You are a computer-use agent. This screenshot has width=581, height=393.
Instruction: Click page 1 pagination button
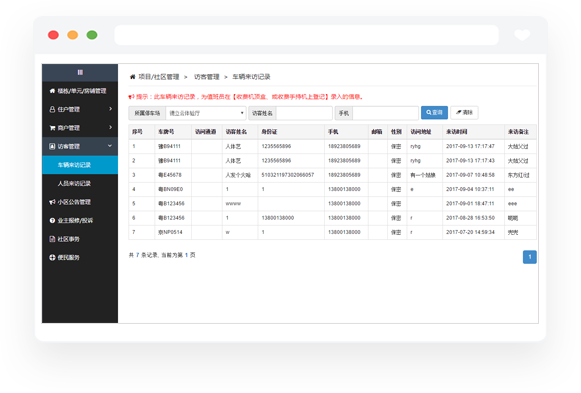click(x=529, y=257)
